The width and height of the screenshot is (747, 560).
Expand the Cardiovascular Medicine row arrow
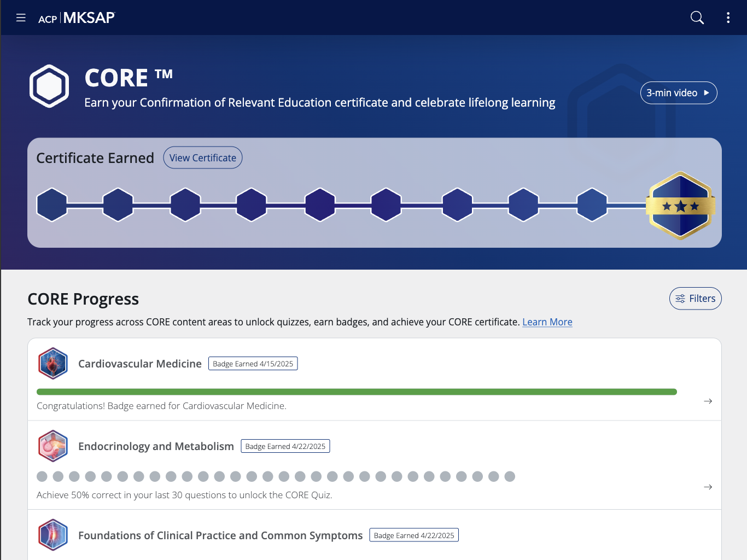[708, 401]
